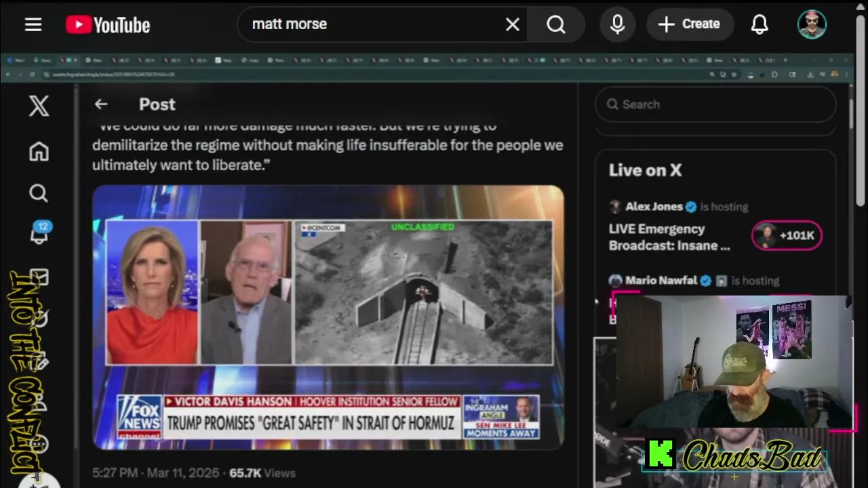Click Alex Jones profile avatar

pos(615,207)
